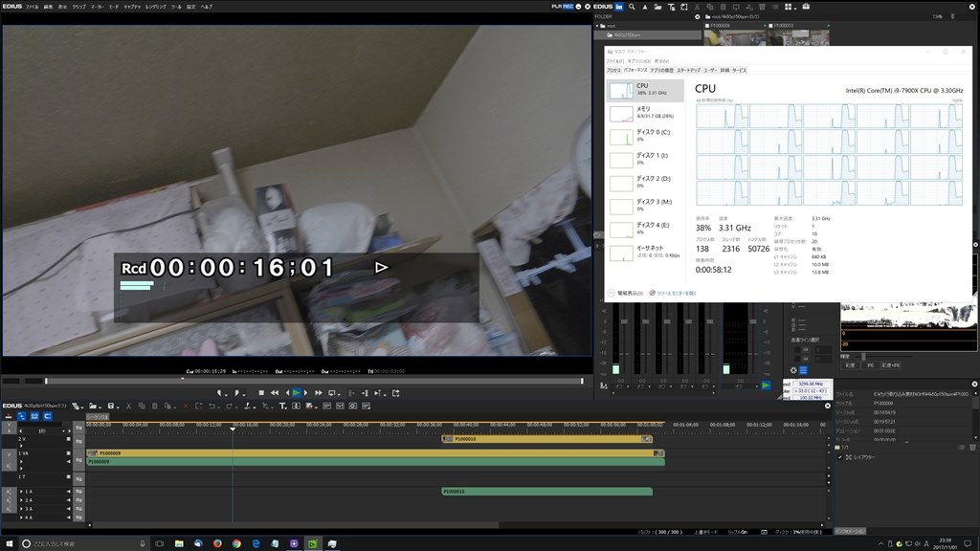Click the loop playback icon
Screen dimensions: 980x551
pyautogui.click(x=331, y=393)
